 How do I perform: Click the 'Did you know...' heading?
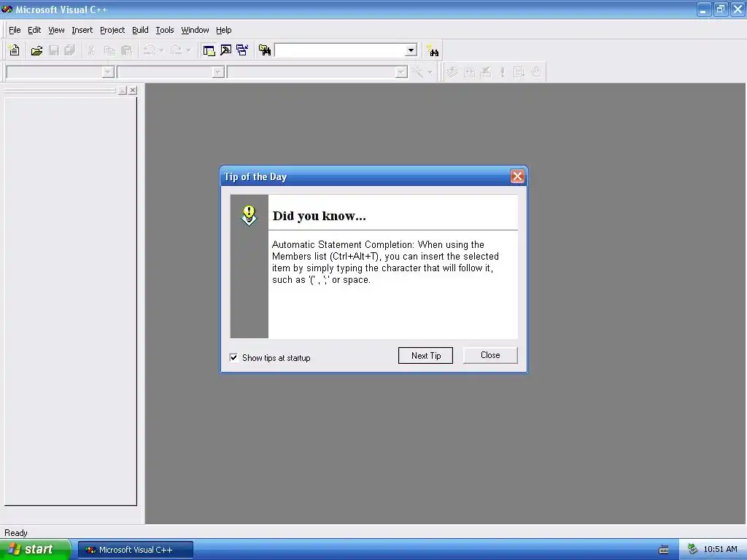click(320, 216)
